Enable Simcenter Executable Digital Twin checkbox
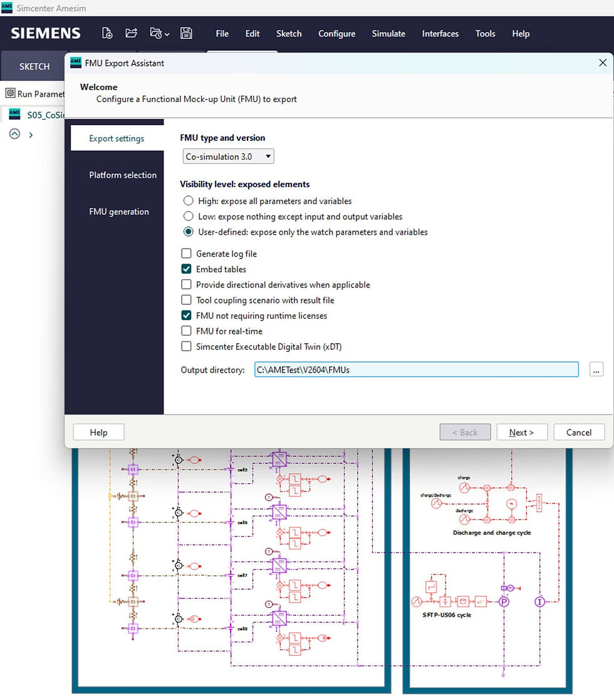614x700 pixels. [x=186, y=346]
